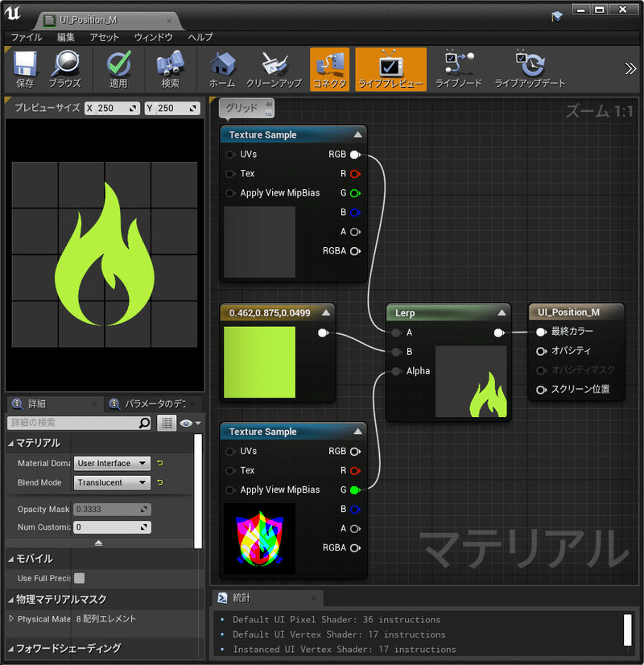Click the top Texture Sample G pin
Image resolution: width=644 pixels, height=665 pixels.
click(x=355, y=193)
